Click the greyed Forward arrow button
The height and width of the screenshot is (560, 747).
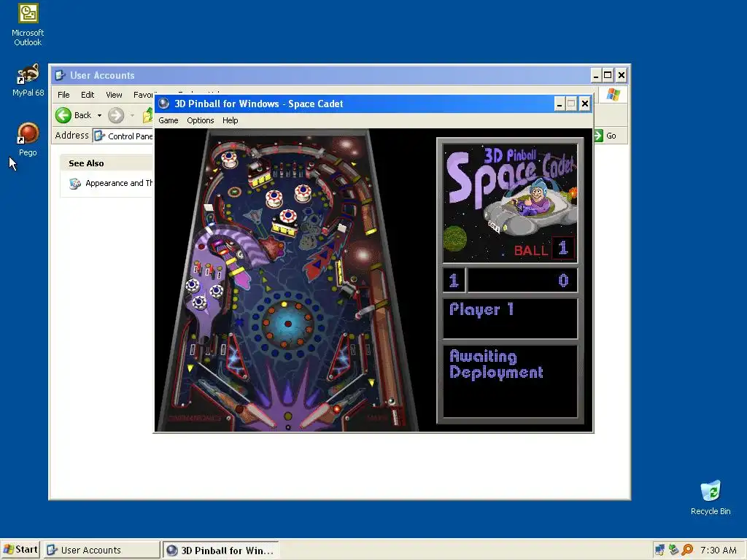point(116,115)
